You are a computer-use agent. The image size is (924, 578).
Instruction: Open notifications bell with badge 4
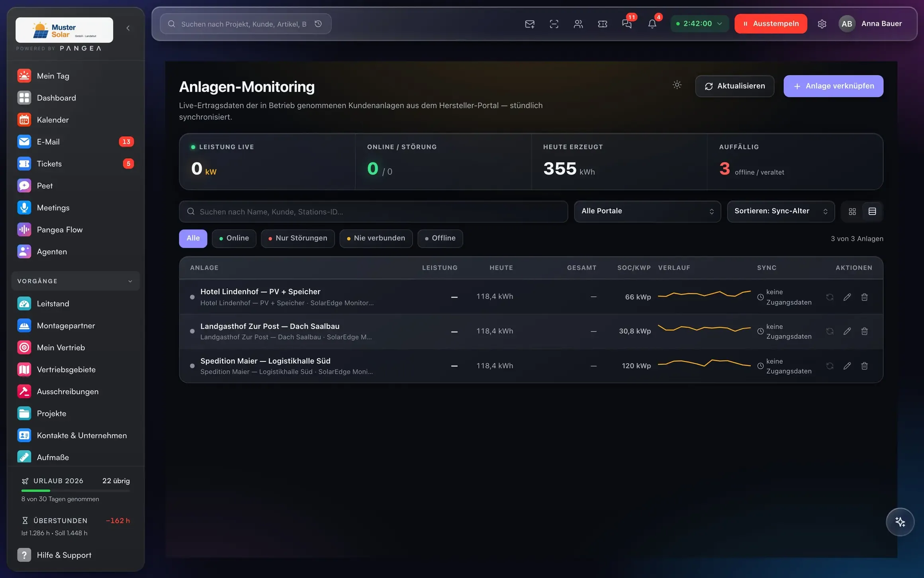point(652,24)
